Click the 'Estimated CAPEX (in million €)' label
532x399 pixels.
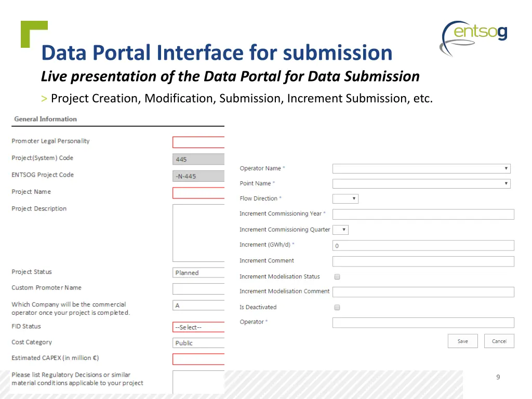(x=55, y=358)
